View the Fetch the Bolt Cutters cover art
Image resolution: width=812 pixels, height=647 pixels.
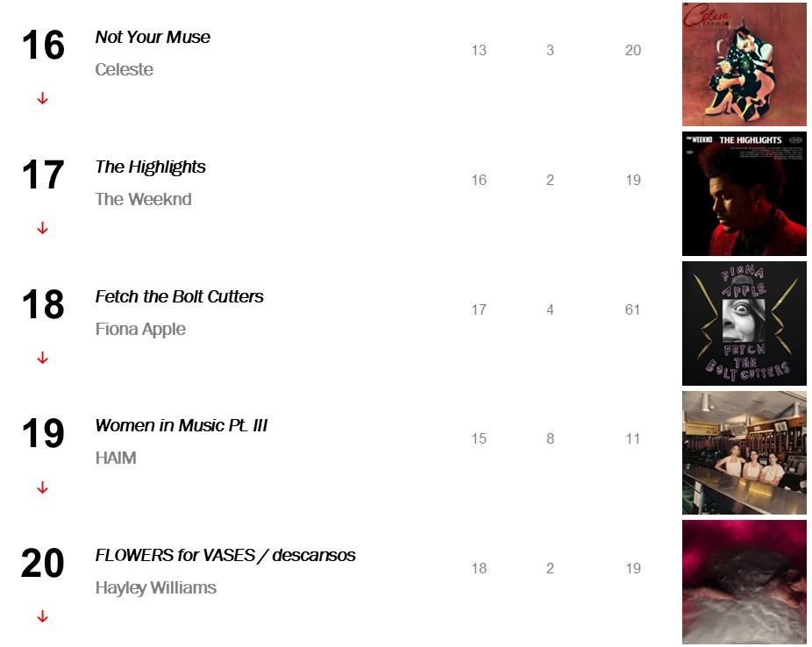744,323
